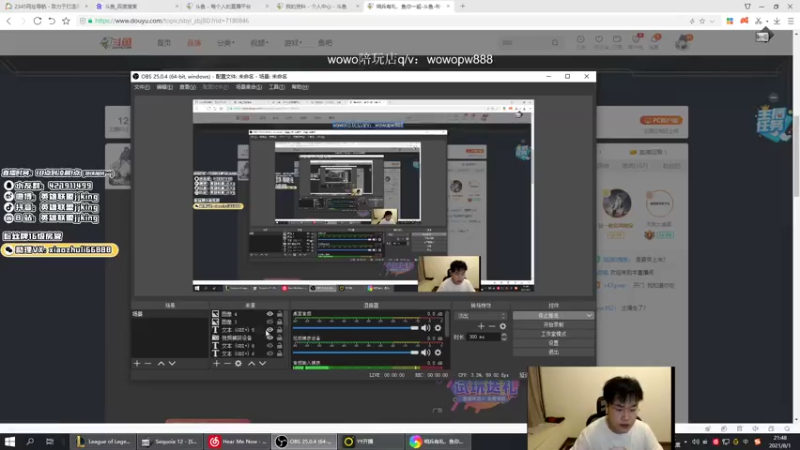Click the Douyu logo in the site header
The height and width of the screenshot is (450, 800).
[x=116, y=43]
